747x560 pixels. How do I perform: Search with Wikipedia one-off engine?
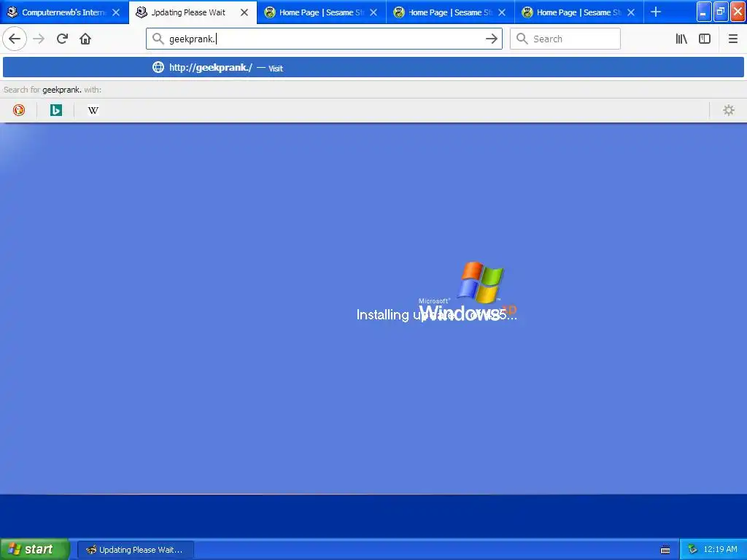pos(93,110)
